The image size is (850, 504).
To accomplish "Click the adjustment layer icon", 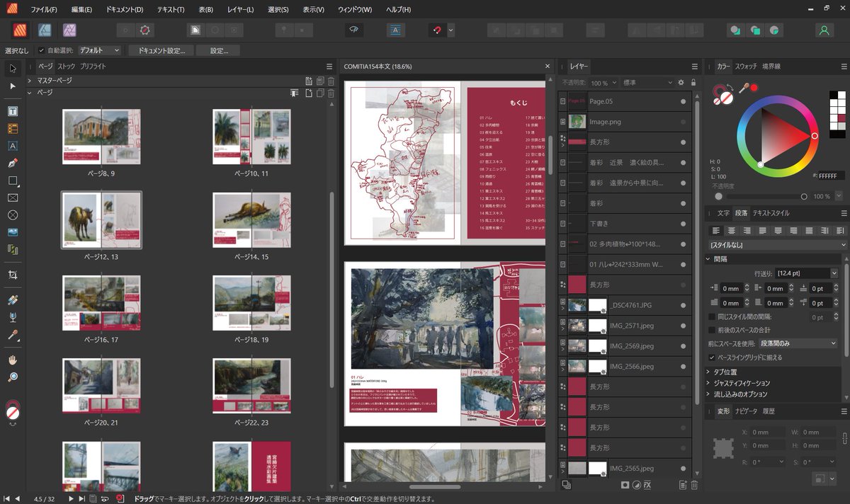I will click(636, 485).
